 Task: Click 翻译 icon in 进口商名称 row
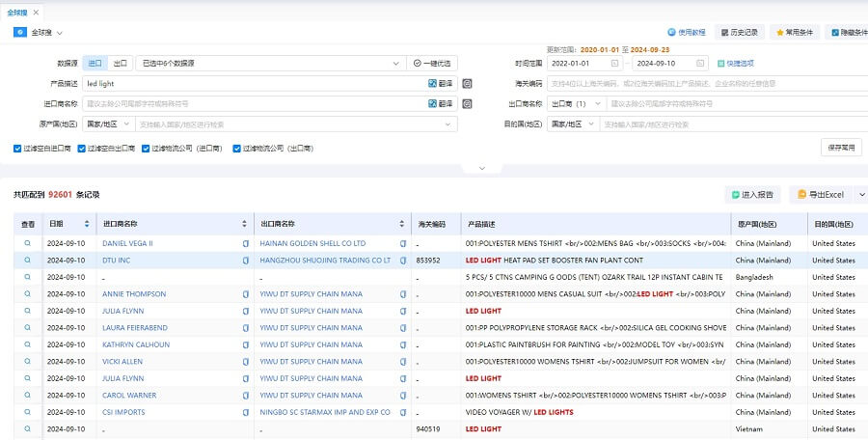coord(441,103)
